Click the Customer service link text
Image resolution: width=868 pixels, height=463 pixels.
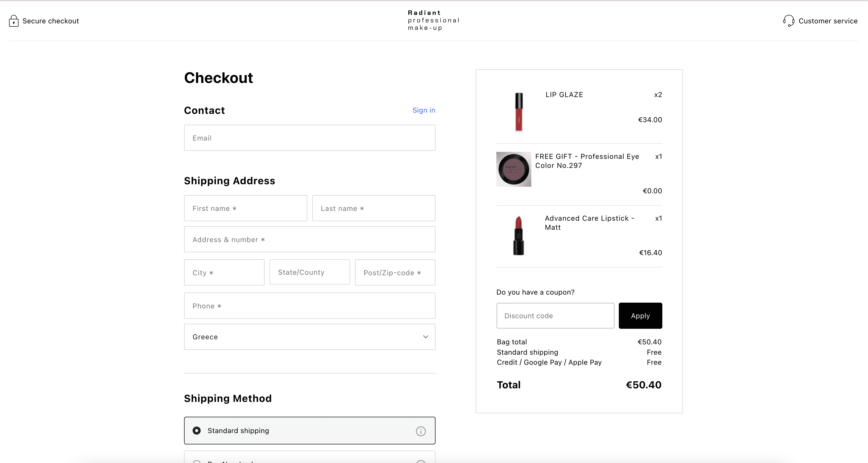(828, 21)
